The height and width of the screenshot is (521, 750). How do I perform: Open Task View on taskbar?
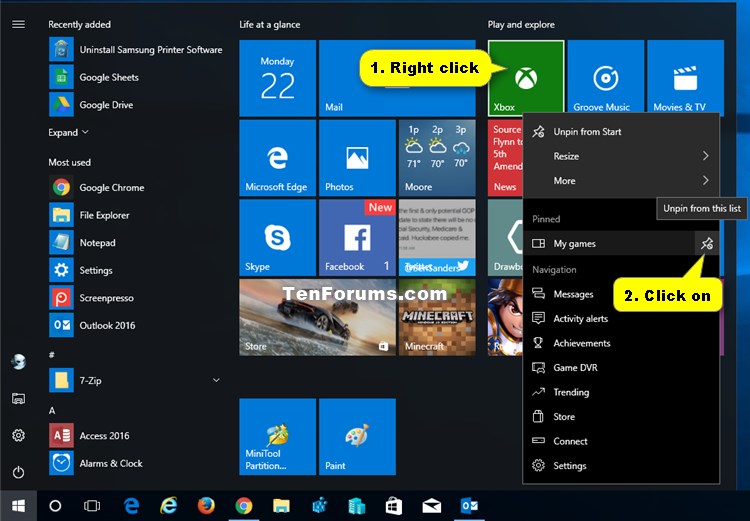point(92,506)
